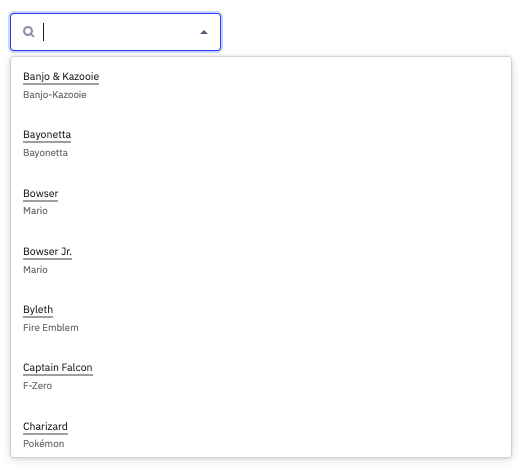The height and width of the screenshot is (473, 527).
Task: Click the Banjo-Kazooie series subtitle
Action: (55, 95)
